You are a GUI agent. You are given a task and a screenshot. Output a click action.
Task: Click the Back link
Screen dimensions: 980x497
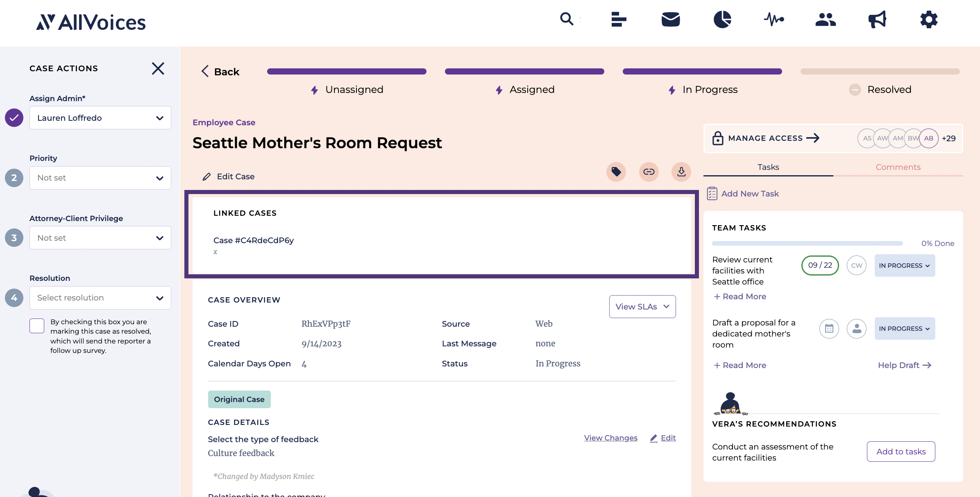[x=227, y=72]
